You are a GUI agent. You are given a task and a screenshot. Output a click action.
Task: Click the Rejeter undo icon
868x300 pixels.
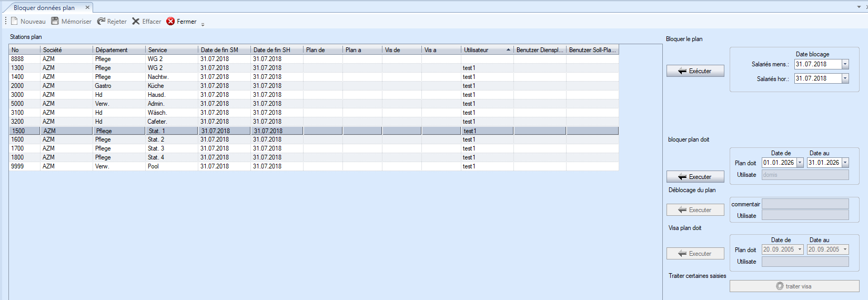(101, 21)
